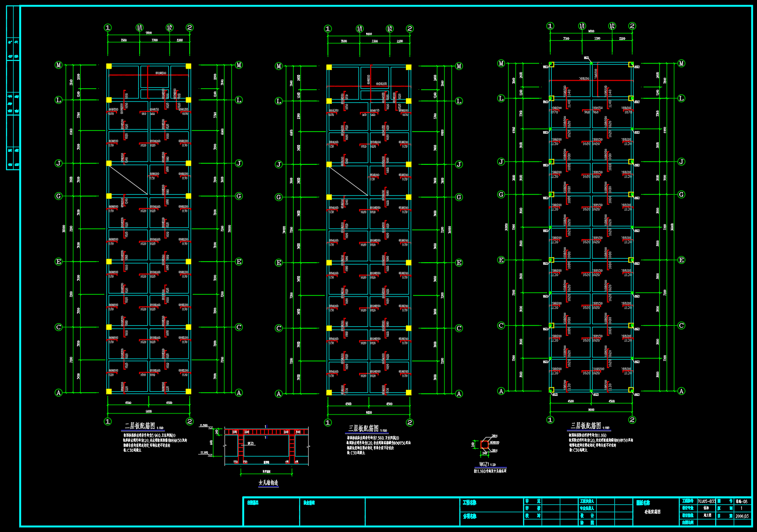
Task: Click the '2006.03' date cell in title block
Action: point(742,516)
